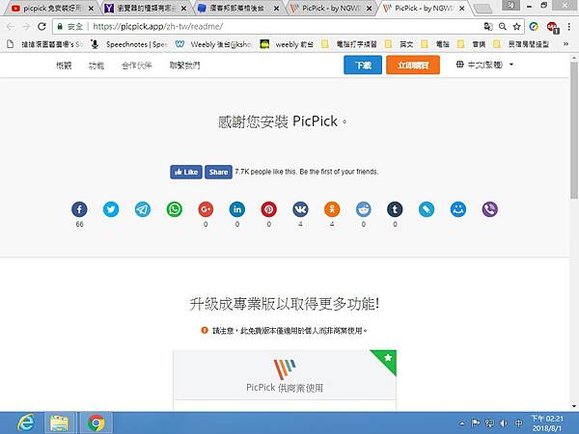Click the blue 下載 download button
Screen dimensions: 579x434
(x=363, y=65)
